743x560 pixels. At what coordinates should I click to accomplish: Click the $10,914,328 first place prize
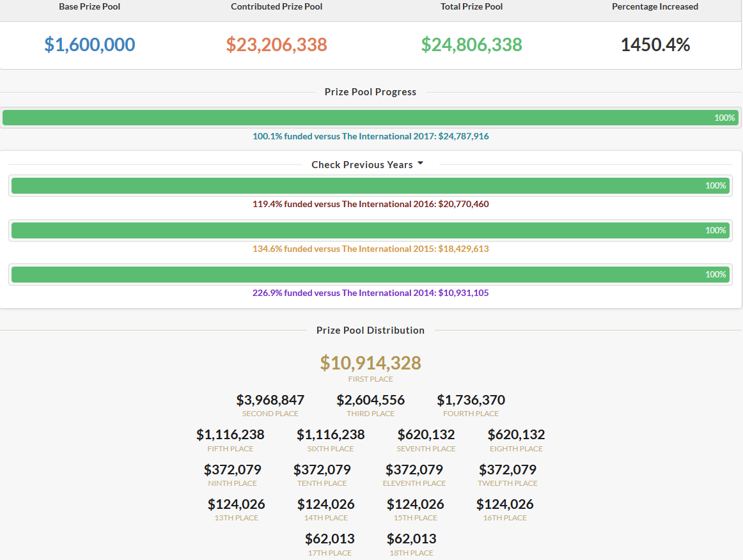pos(371,363)
